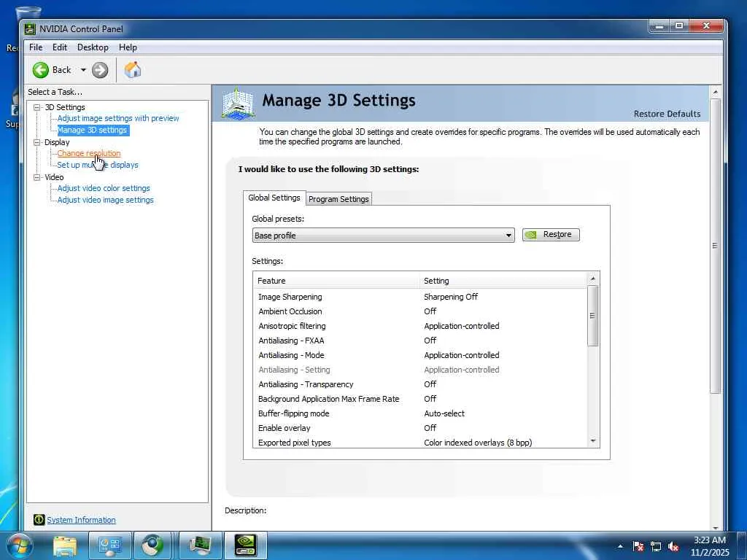Select the Image Sharpening row
This screenshot has height=560, width=747.
pos(421,297)
